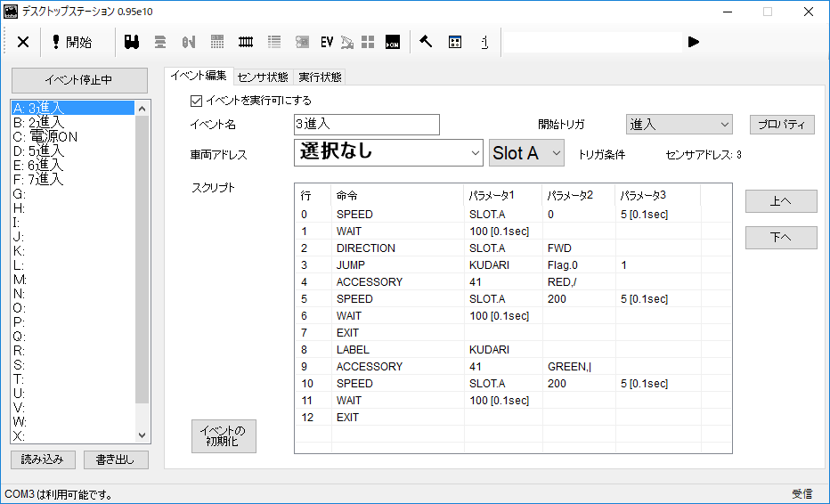Open the locomotive control icon
Image resolution: width=830 pixels, height=504 pixels.
pyautogui.click(x=132, y=42)
